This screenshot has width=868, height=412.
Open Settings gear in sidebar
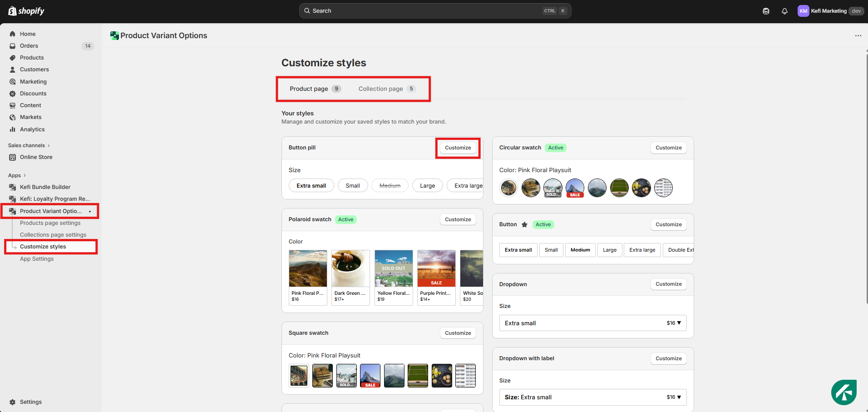pos(13,402)
